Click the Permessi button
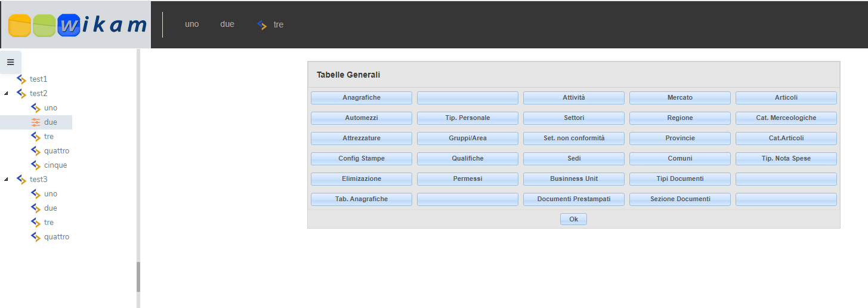This screenshot has height=308, width=868. pyautogui.click(x=468, y=179)
